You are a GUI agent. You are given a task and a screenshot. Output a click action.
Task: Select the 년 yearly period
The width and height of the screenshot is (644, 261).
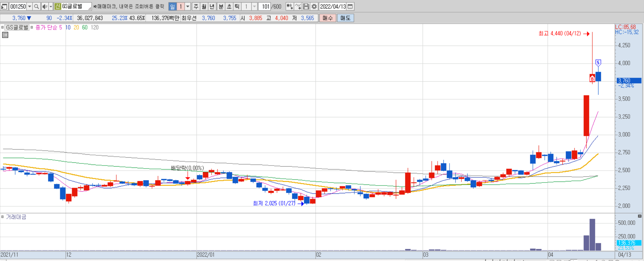click(x=212, y=6)
